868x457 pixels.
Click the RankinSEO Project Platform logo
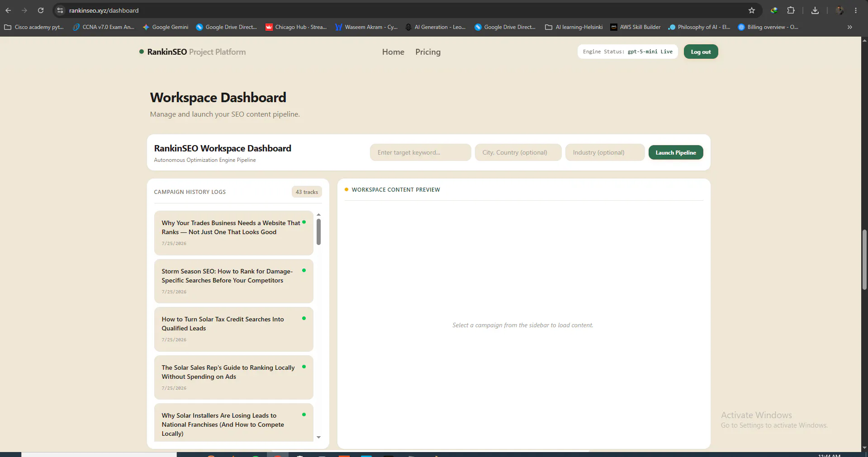pos(193,52)
